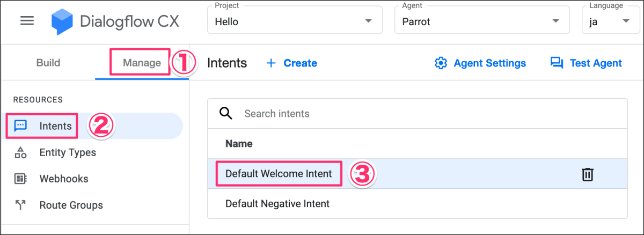Click the Test Agent chat icon
Screen dimensions: 644x235
557,63
